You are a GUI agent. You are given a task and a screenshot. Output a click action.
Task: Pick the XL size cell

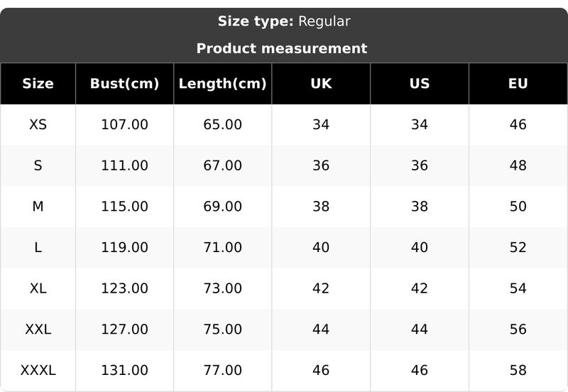pos(38,288)
